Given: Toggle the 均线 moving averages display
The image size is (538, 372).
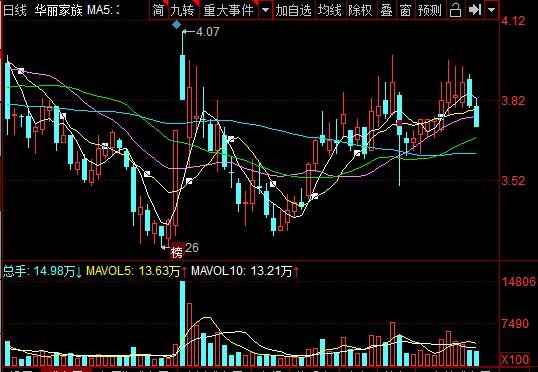Looking at the screenshot, I should 330,10.
